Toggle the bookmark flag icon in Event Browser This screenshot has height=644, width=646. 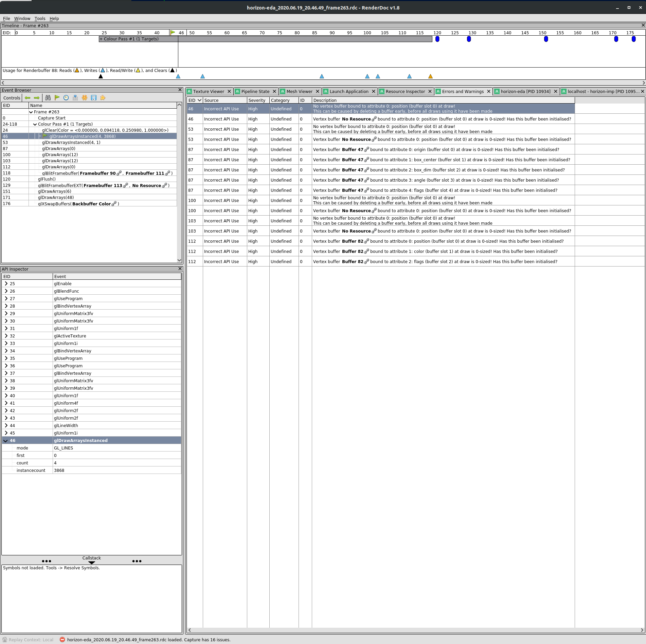click(x=57, y=98)
